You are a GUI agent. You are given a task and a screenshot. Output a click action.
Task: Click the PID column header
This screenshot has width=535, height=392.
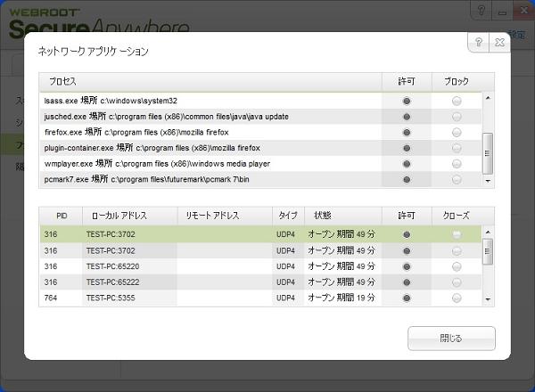[62, 216]
